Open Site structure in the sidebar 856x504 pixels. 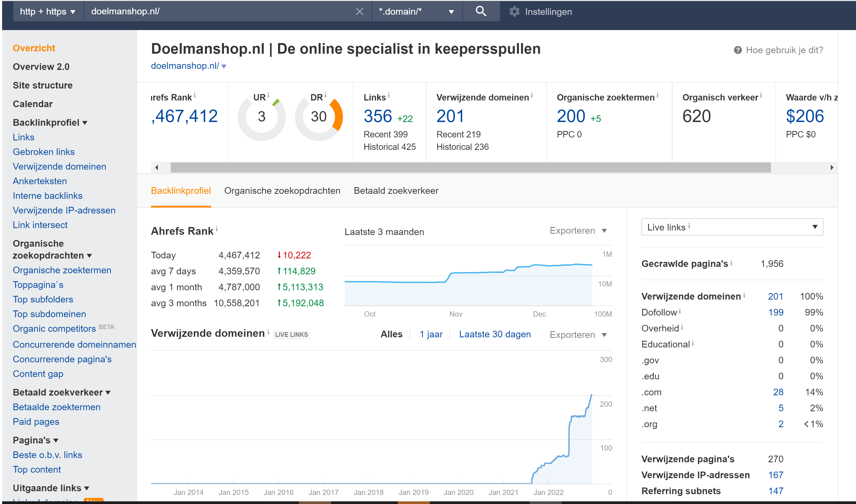click(x=43, y=85)
